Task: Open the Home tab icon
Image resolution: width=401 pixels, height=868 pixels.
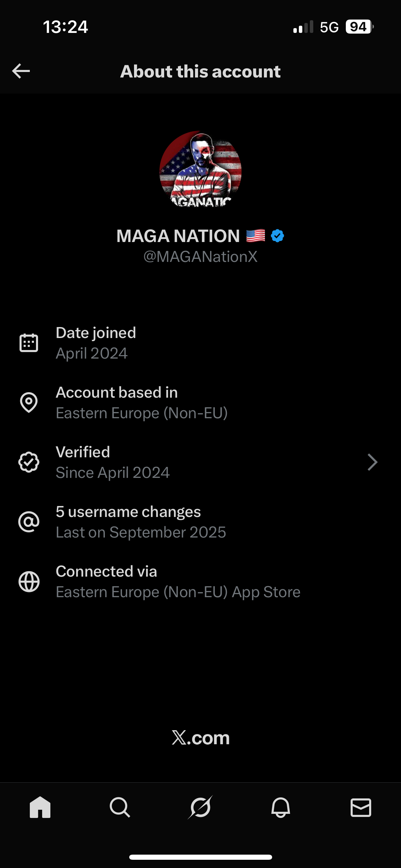Action: coord(40,807)
